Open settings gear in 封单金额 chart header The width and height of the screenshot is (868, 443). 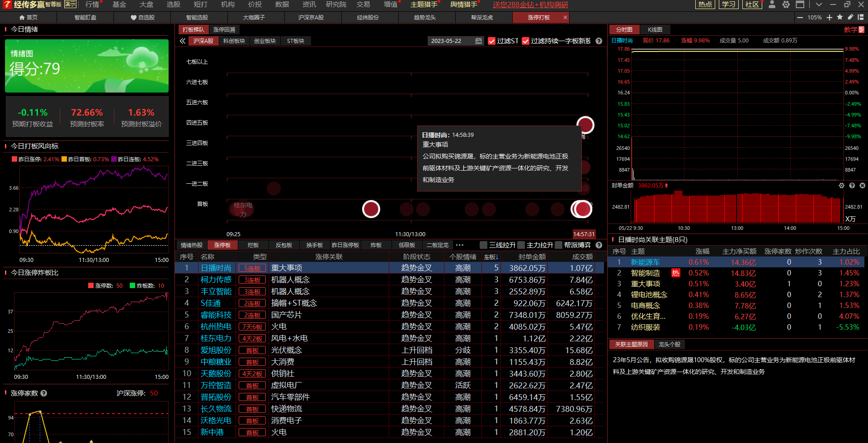[x=841, y=186]
